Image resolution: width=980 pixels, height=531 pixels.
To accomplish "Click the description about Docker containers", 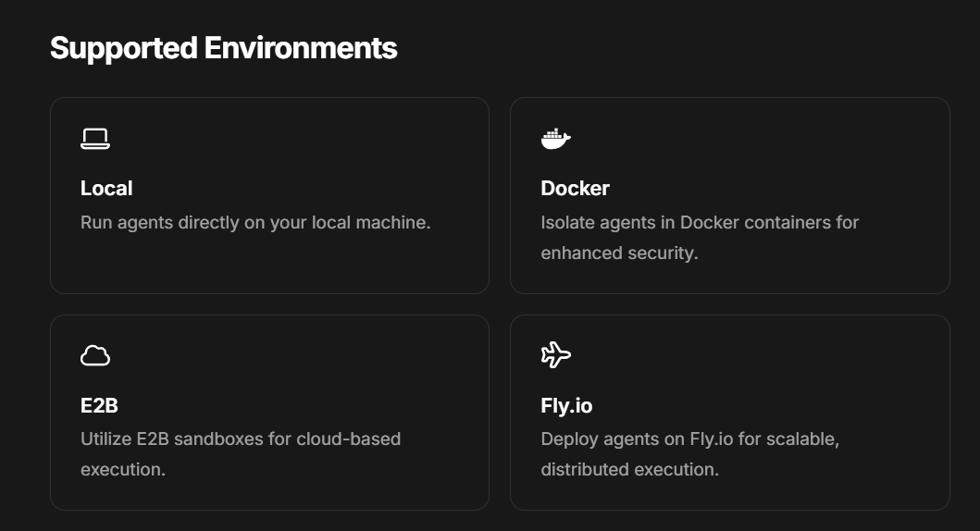I will click(x=700, y=223).
